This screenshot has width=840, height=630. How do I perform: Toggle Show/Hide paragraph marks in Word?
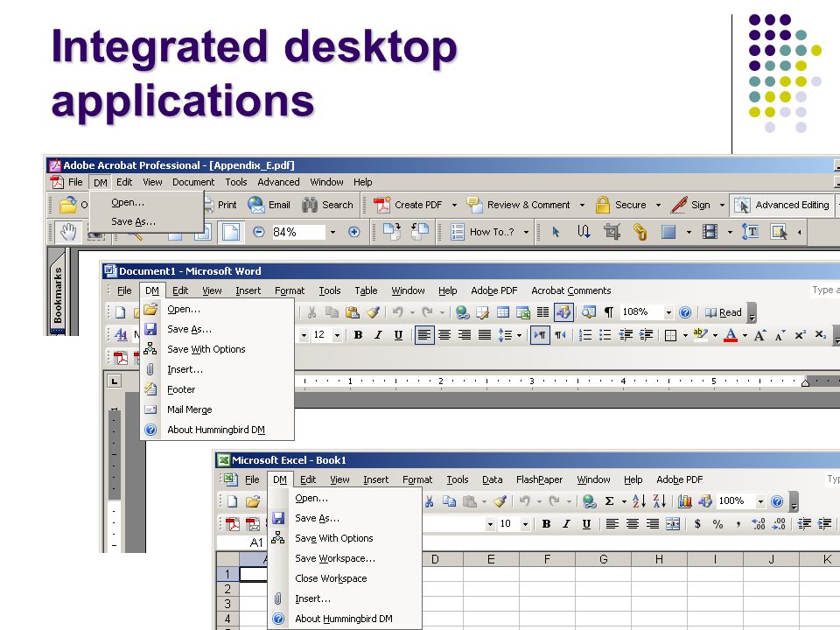[609, 312]
